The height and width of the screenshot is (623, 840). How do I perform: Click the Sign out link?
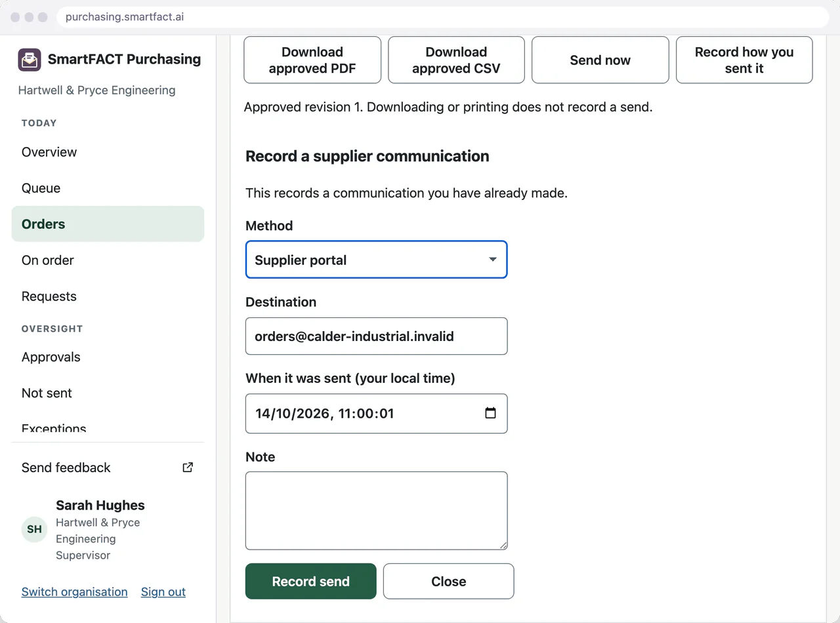[x=163, y=592]
